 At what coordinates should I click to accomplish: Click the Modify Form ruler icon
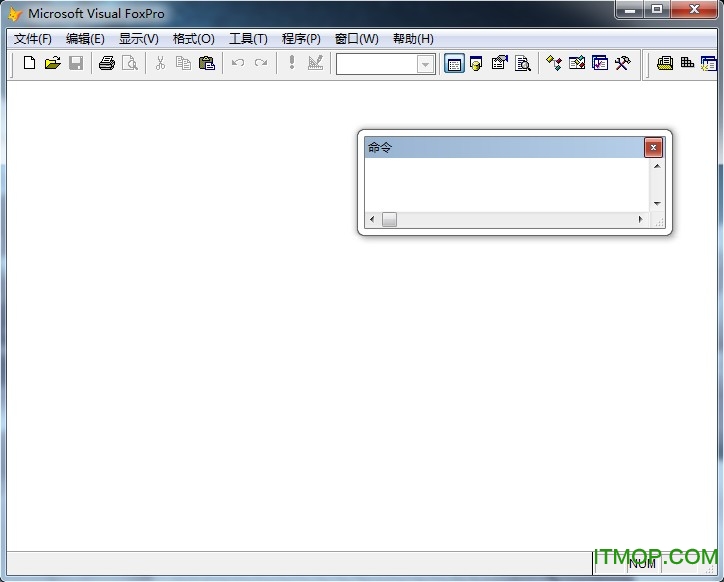click(x=315, y=63)
